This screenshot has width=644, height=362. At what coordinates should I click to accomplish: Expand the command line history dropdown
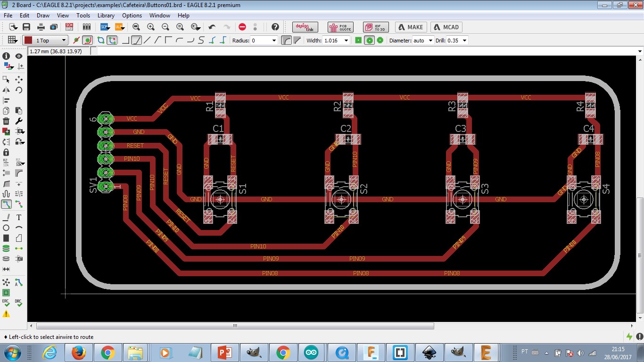[640, 51]
